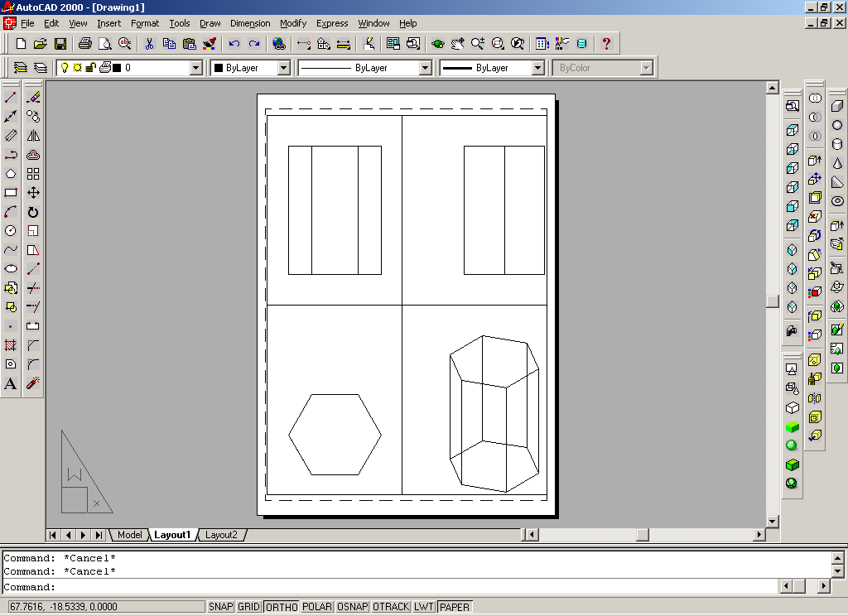Select the Line tool in Draw toolbar
The image size is (848, 616).
point(11,98)
